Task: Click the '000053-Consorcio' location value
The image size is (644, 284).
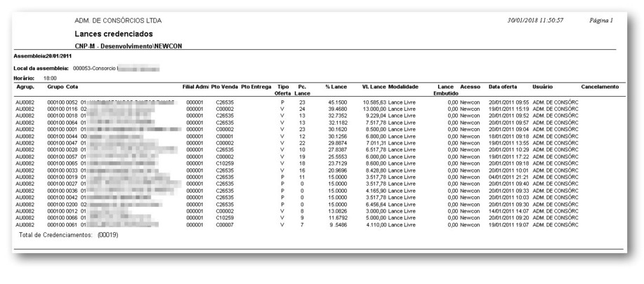Action: (94, 69)
